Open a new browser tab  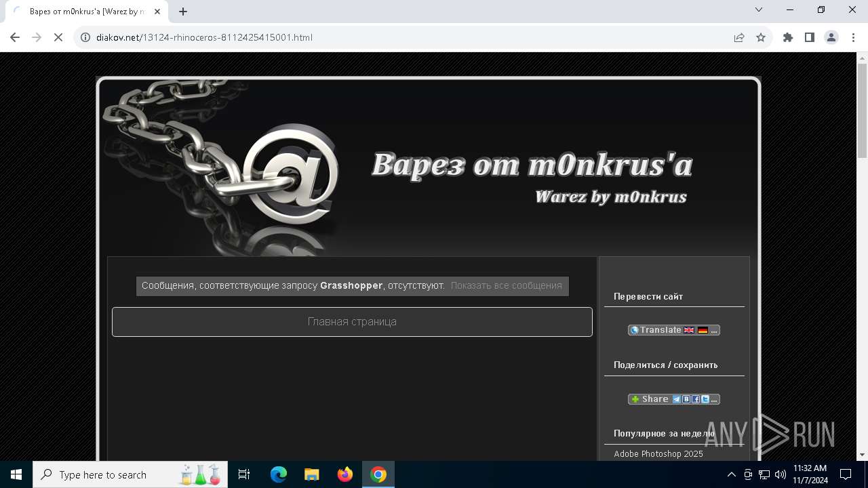(x=183, y=12)
